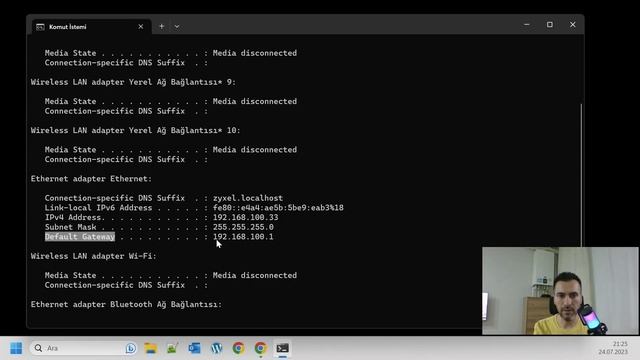Select the Komut İstemi tab
640x360 pixels.
(x=90, y=27)
